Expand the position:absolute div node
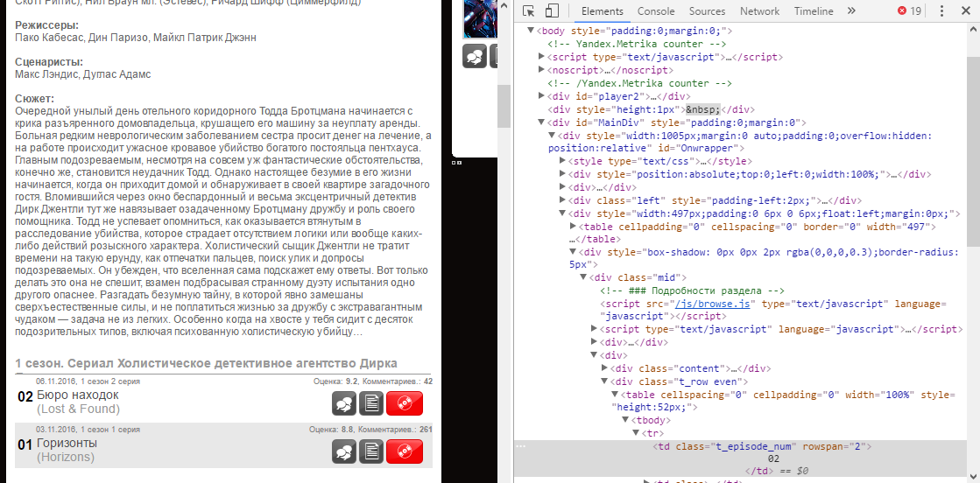Screen dimensions: 980x483 tap(562, 174)
